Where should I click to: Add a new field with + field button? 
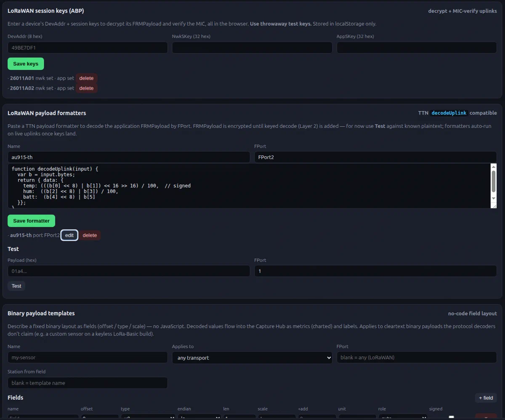click(486, 398)
